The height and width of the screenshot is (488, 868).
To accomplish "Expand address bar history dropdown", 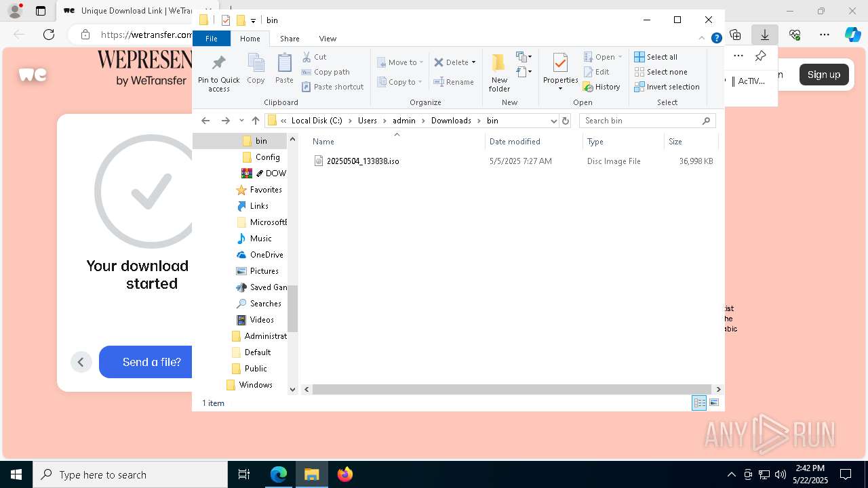I will [553, 121].
